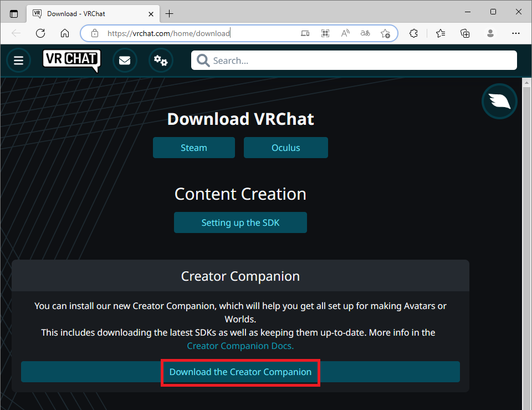Open a new browser tab
Image resolution: width=532 pixels, height=410 pixels.
pos(169,13)
